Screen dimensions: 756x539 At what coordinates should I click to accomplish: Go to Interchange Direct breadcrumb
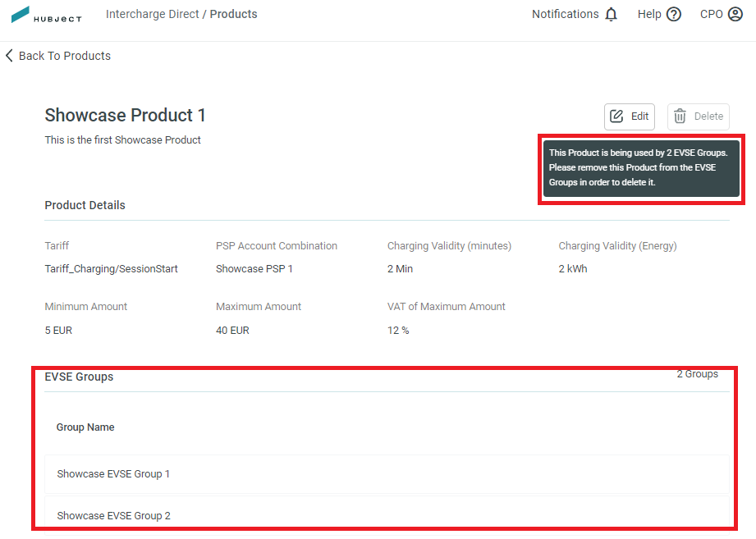click(x=153, y=14)
